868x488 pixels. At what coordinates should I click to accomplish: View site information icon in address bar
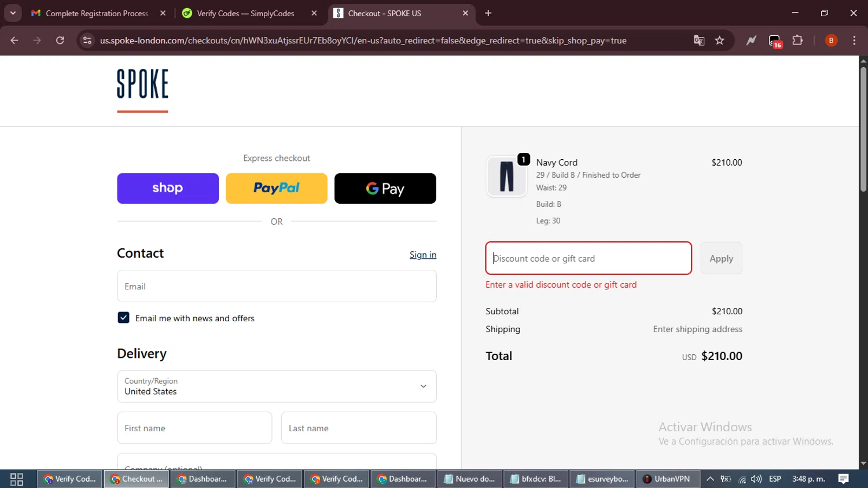(x=87, y=41)
